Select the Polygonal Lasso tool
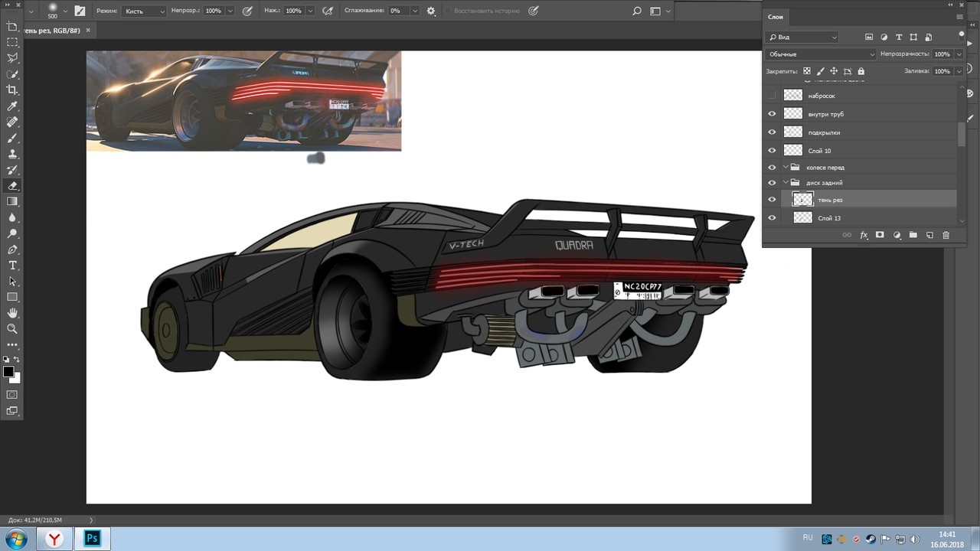Viewport: 980px width, 551px height. tap(12, 58)
